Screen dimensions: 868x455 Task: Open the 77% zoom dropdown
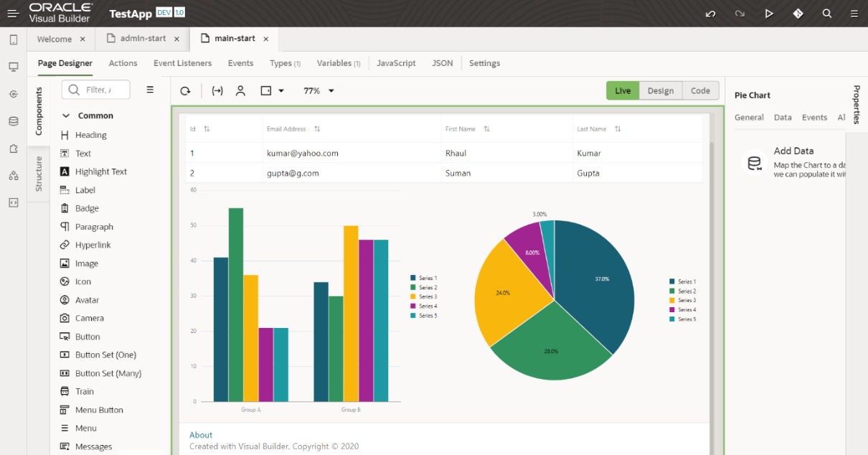coord(319,91)
